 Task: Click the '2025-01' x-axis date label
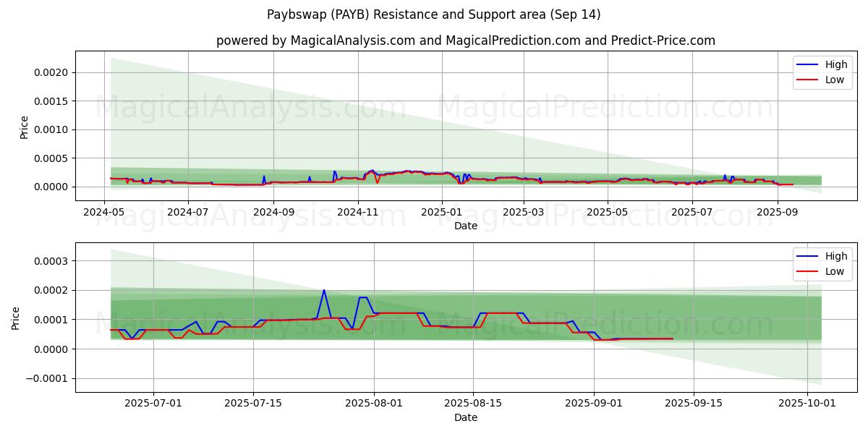point(441,213)
